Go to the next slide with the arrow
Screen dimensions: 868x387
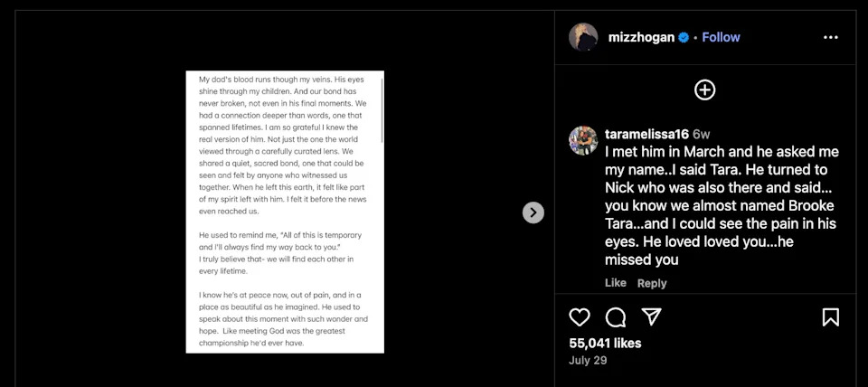click(533, 212)
